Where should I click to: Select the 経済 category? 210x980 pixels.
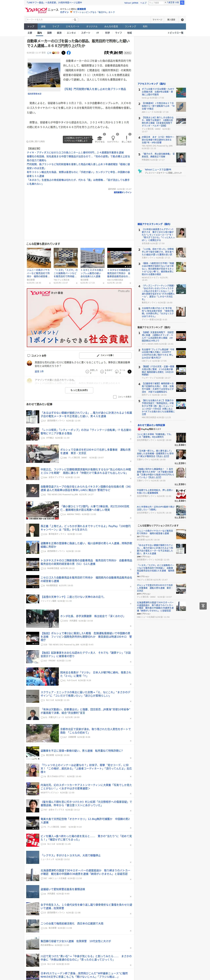pos(59,33)
